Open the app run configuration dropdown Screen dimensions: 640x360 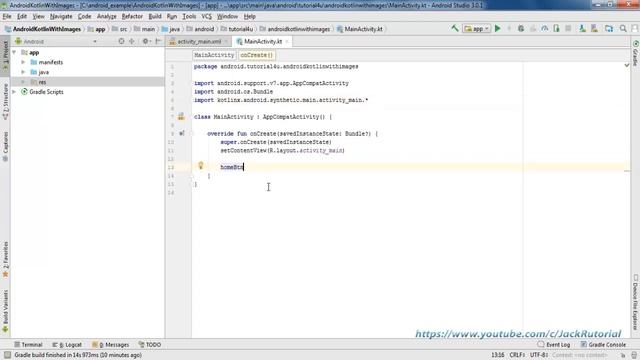[476, 29]
